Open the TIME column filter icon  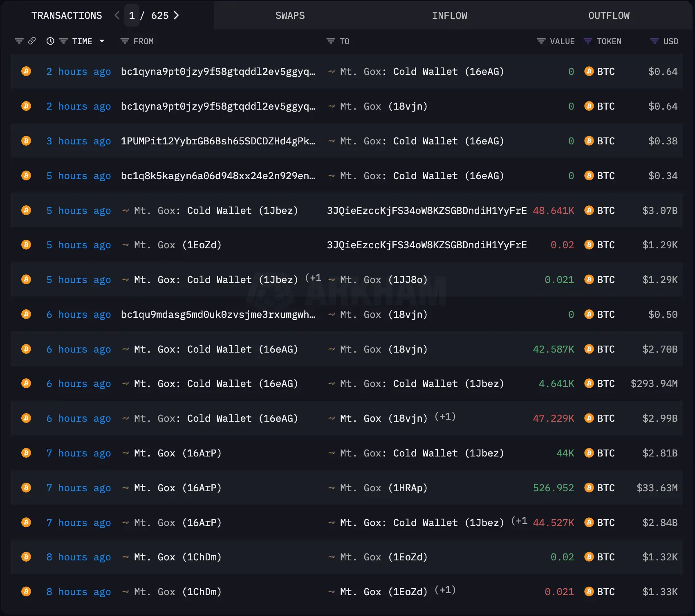(63, 41)
